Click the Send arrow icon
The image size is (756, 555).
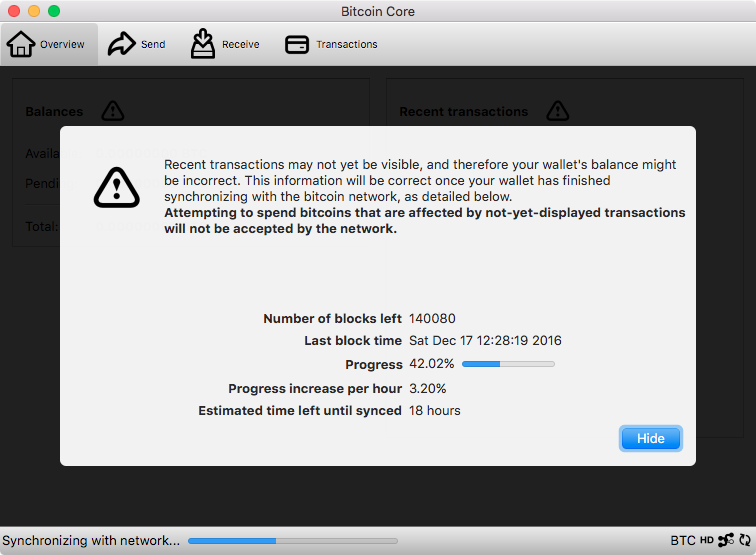coord(122,44)
